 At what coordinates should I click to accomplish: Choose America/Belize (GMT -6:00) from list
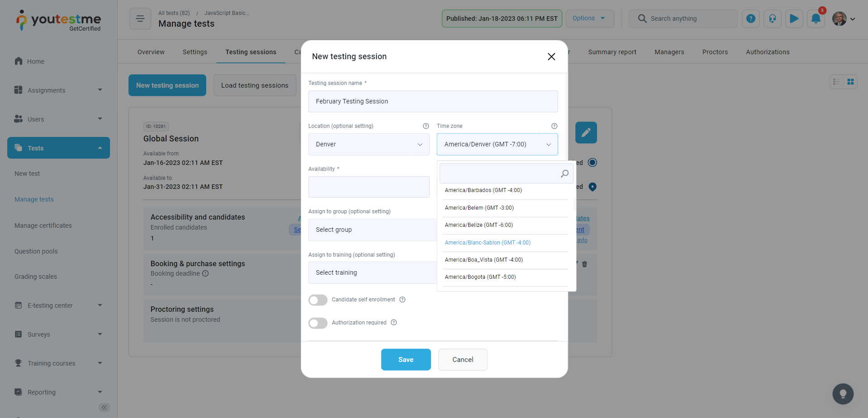[x=479, y=225]
